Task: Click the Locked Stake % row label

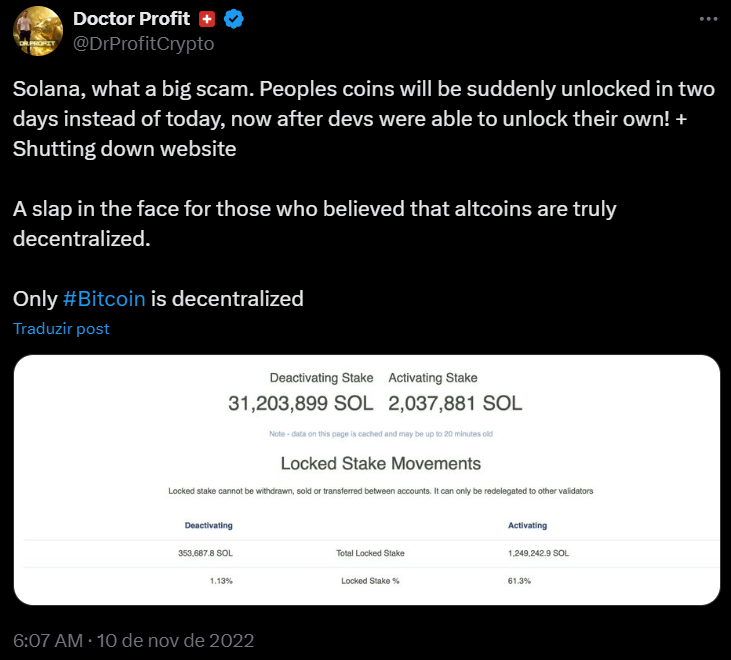Action: point(370,581)
